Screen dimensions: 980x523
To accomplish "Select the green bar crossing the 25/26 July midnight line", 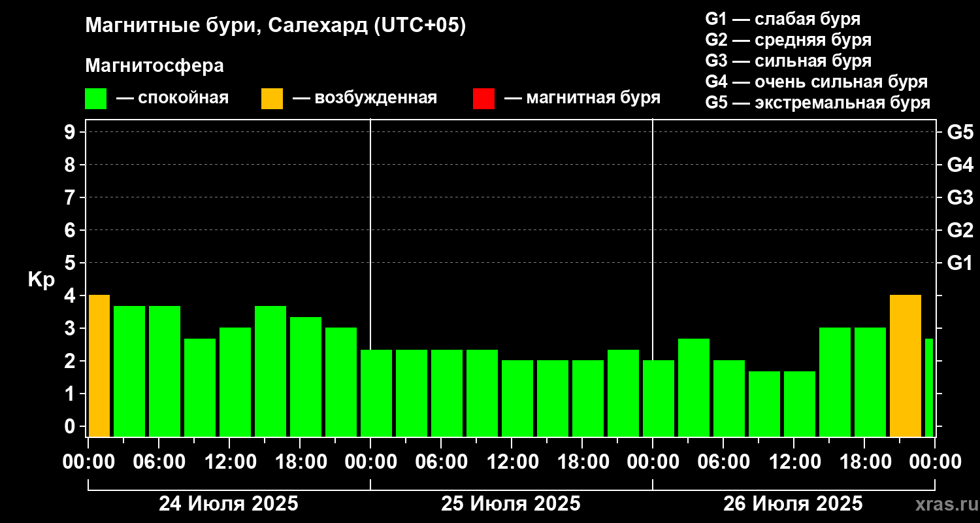I will point(659,398).
